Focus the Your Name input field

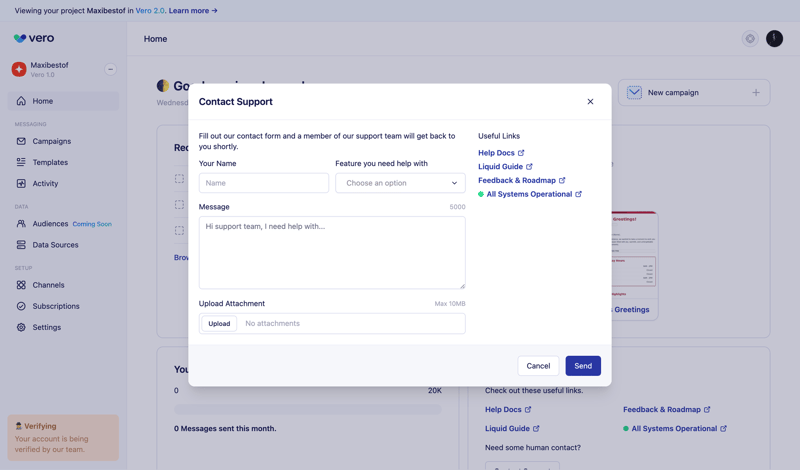pos(264,183)
